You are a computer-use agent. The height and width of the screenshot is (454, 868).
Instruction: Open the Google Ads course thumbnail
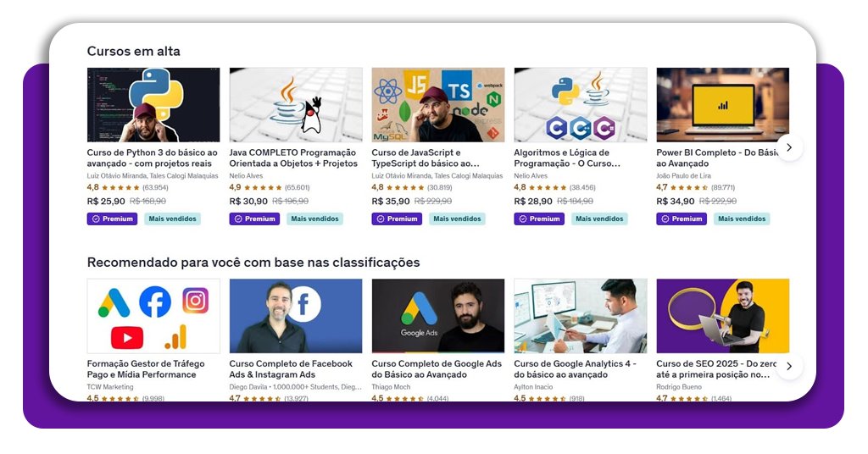click(x=438, y=316)
